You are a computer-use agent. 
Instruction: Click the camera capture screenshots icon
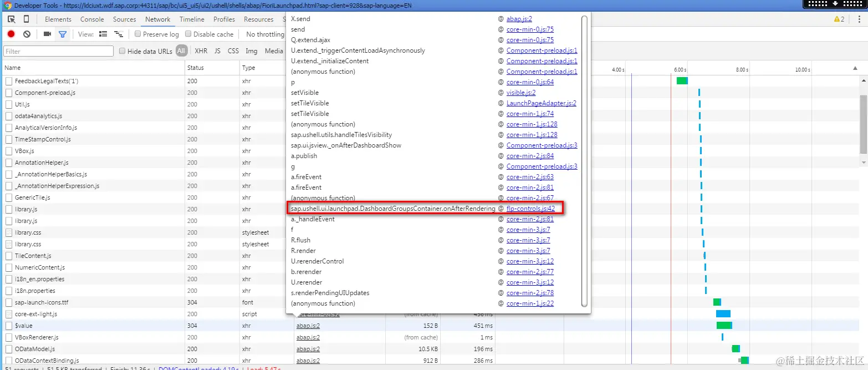click(48, 34)
